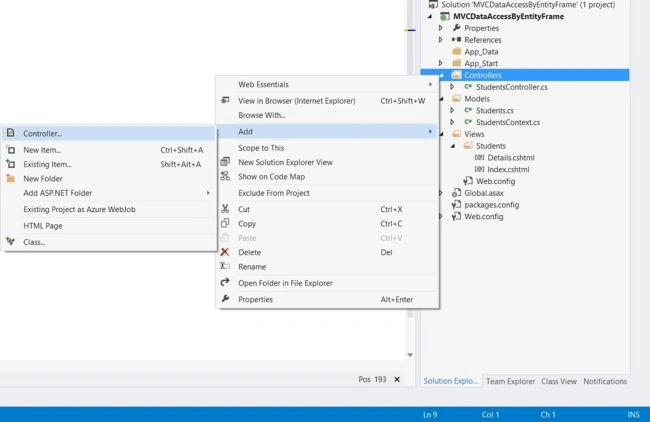This screenshot has width=650, height=422.
Task: Click the References icon in tree
Action: (x=456, y=39)
